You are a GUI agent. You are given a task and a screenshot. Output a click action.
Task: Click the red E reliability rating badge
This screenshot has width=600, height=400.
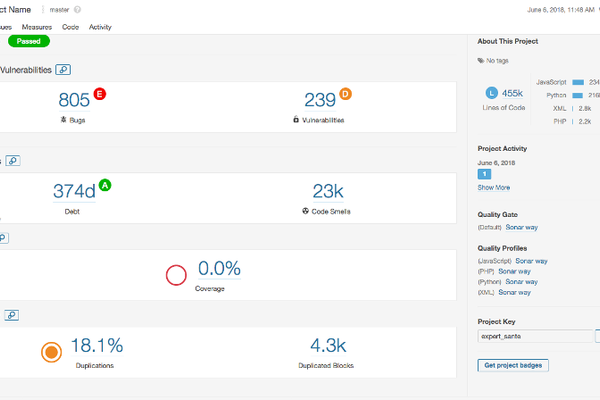pyautogui.click(x=99, y=94)
